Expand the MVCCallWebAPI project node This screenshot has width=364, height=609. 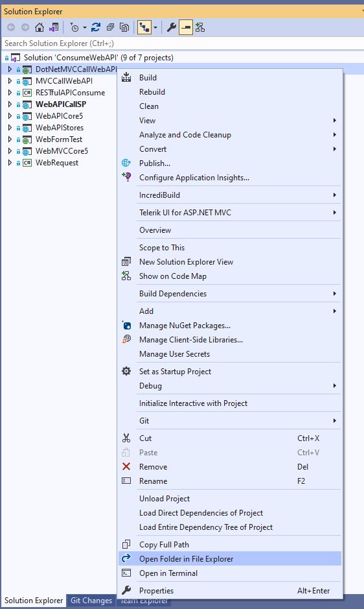tap(10, 81)
